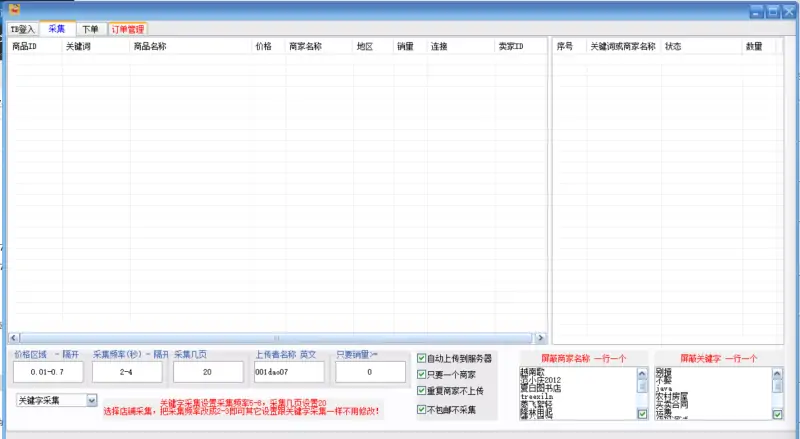The width and height of the screenshot is (800, 439).
Task: Select the '不要' line in the blocked keywords list
Action: click(664, 381)
